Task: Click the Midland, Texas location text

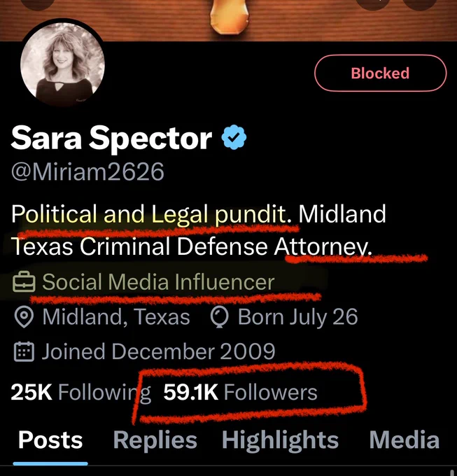Action: pyautogui.click(x=116, y=317)
